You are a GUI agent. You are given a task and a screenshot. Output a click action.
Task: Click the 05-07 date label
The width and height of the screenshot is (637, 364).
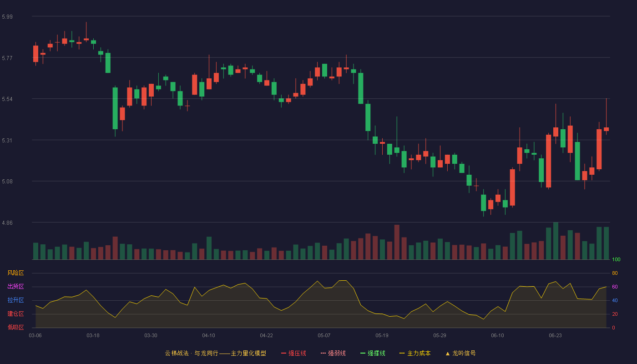tap(324, 335)
